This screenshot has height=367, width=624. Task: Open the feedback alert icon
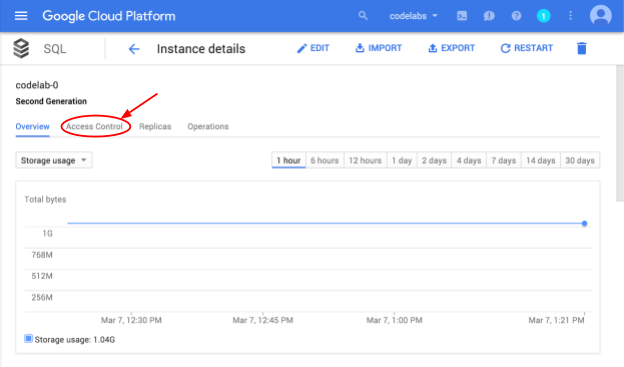[x=489, y=16]
